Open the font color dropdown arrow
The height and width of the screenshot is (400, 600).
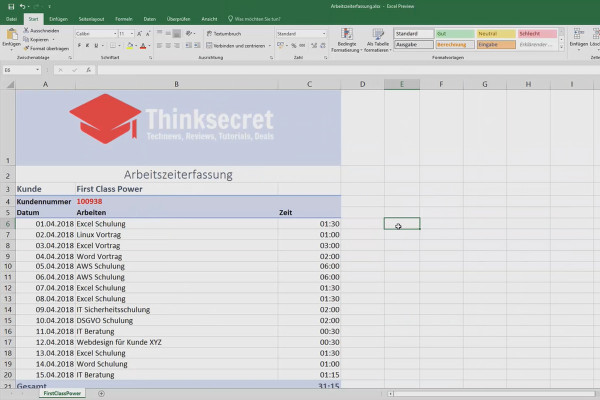click(149, 46)
